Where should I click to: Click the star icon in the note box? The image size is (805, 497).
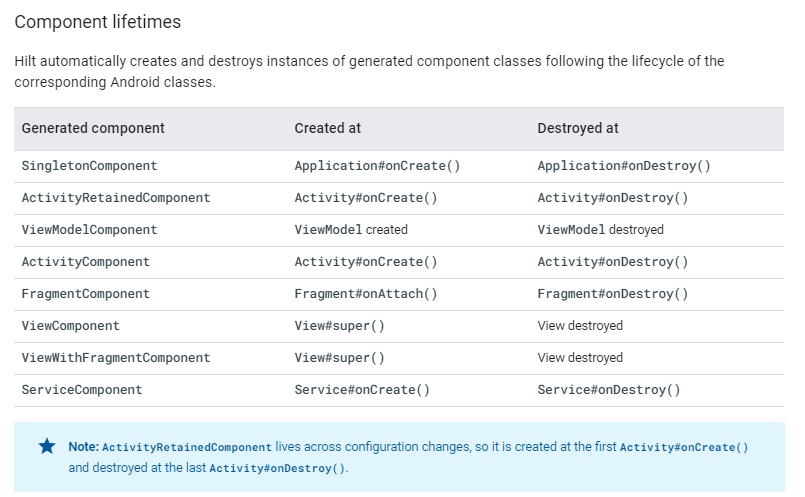click(47, 446)
